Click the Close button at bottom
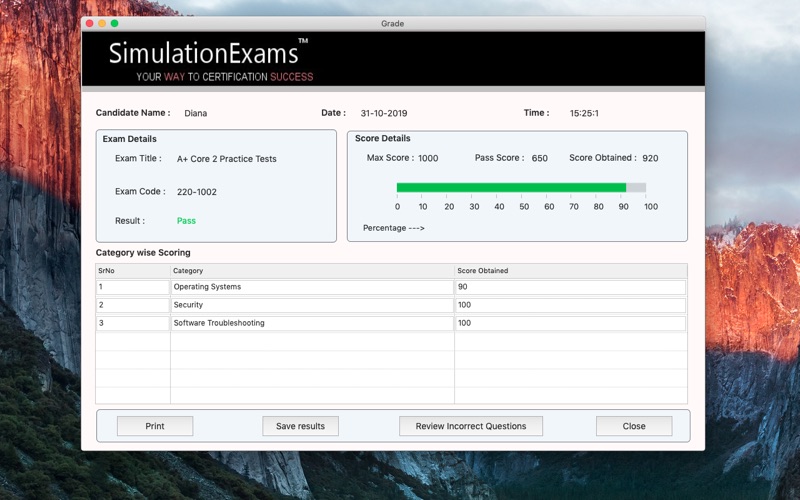 634,426
